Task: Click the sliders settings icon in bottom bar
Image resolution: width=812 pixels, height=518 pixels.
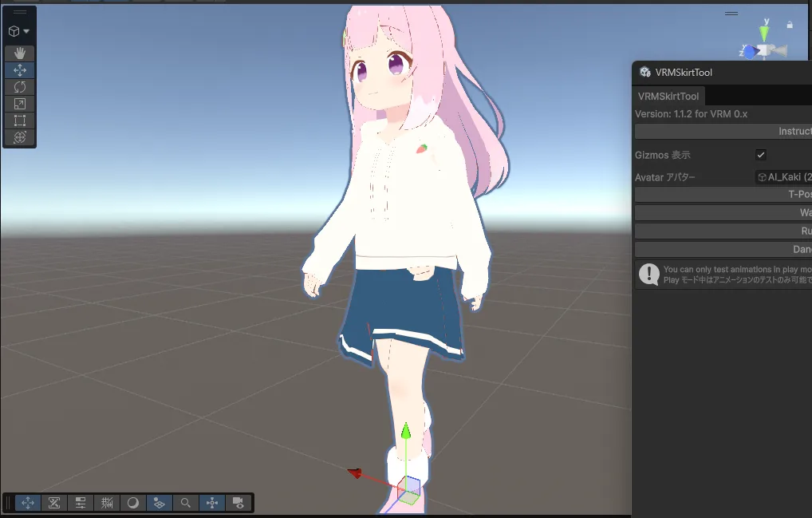Action: pos(81,503)
